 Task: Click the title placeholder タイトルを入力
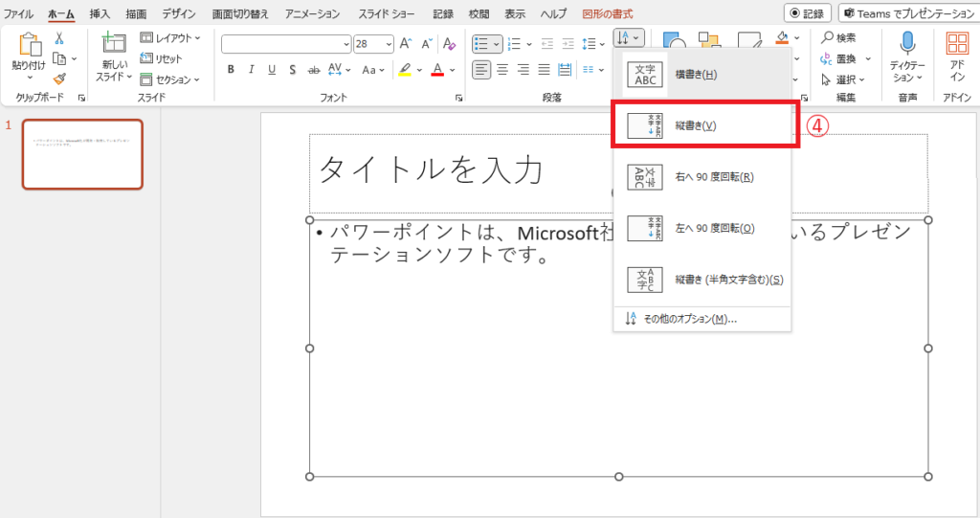tap(431, 170)
